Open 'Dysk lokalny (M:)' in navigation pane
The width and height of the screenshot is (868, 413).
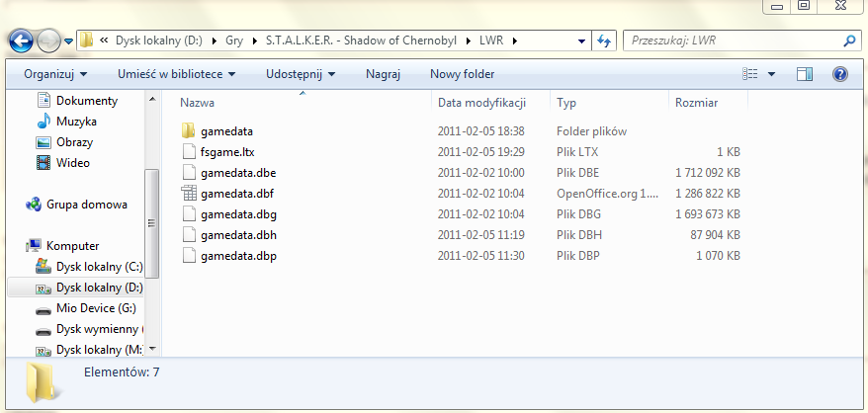coord(100,351)
